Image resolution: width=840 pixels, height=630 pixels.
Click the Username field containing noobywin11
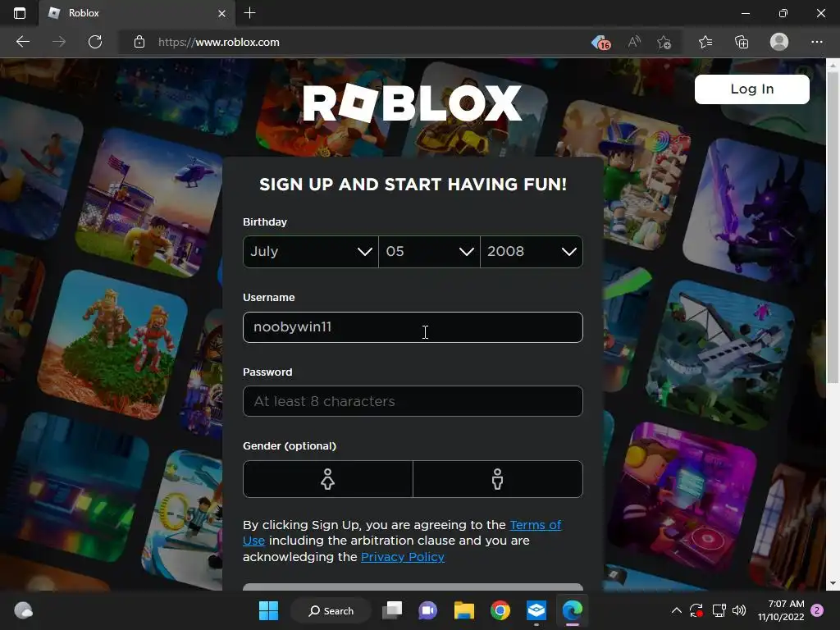tap(413, 326)
